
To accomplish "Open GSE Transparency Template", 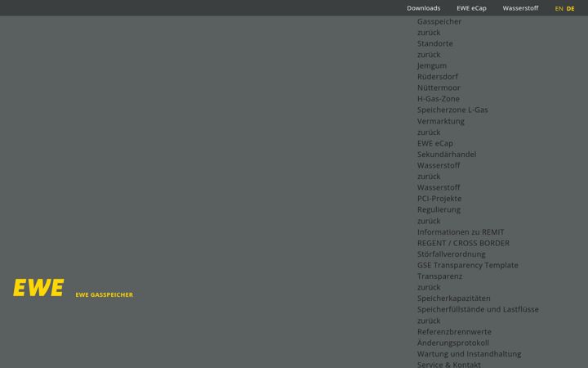I will 468,265.
